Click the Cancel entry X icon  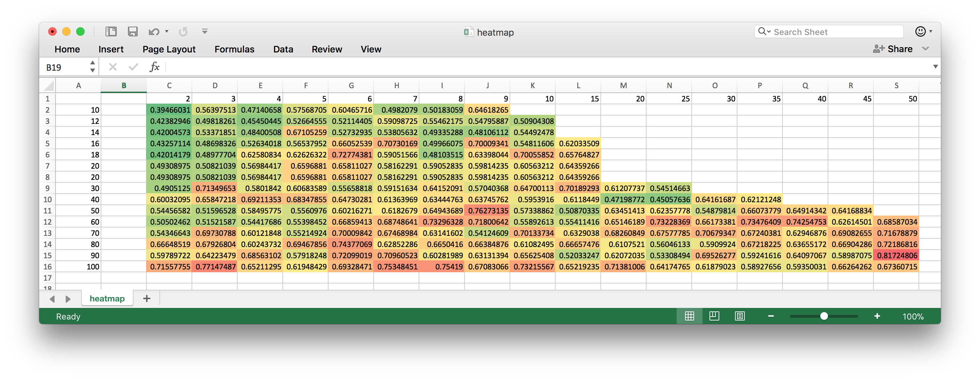pos(113,68)
